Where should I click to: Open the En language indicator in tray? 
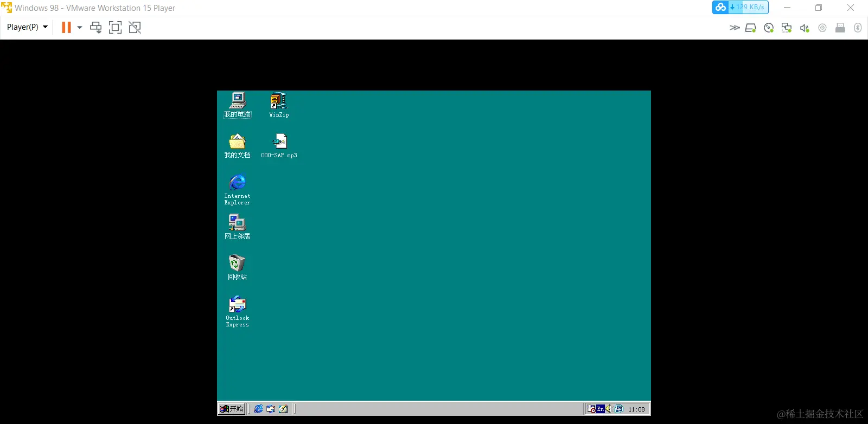point(600,409)
